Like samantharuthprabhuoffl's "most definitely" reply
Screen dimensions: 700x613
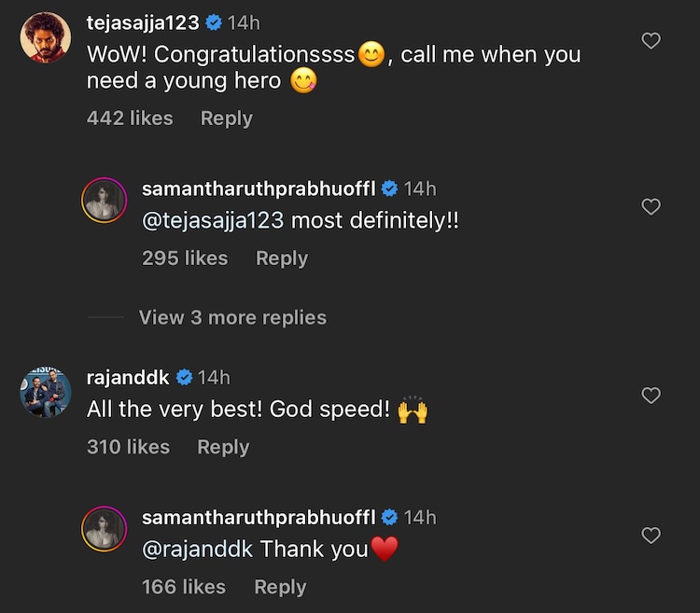tap(651, 207)
